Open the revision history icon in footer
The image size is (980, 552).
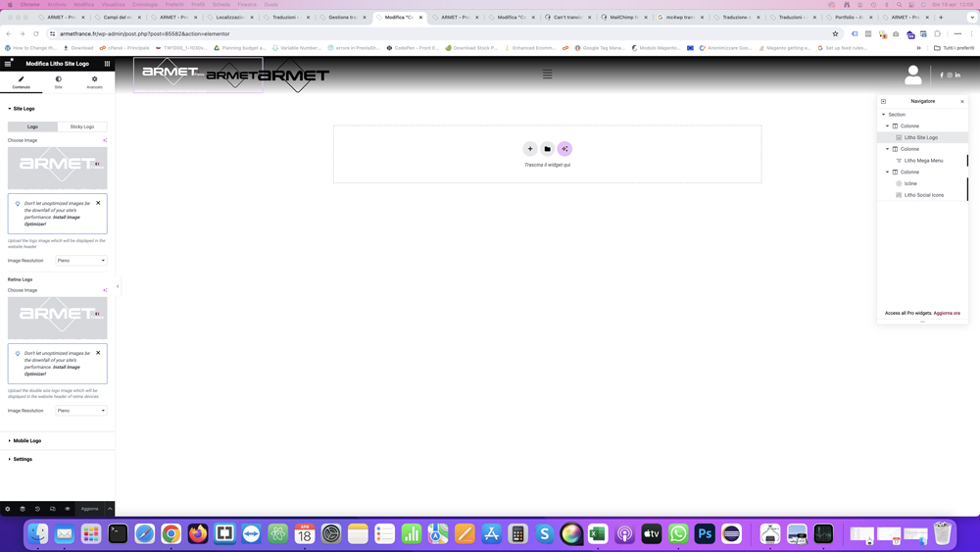(x=37, y=509)
